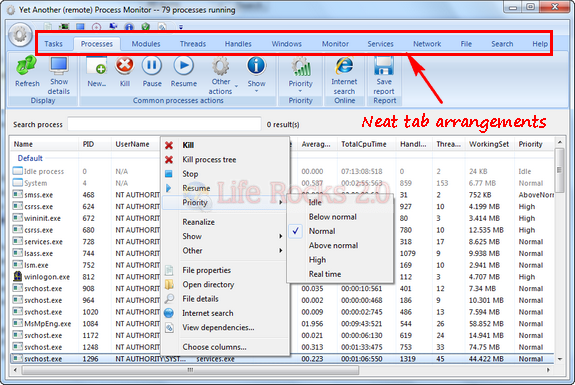Screen dimensions: 575x385
Task: Expand the Other submenu in context menu
Action: (224, 250)
